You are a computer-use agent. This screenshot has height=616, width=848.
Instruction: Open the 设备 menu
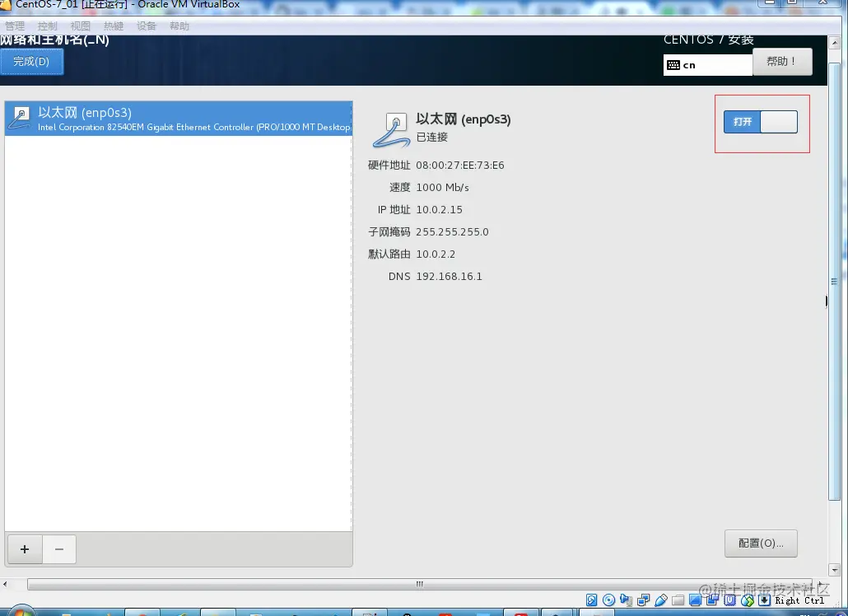pos(147,26)
